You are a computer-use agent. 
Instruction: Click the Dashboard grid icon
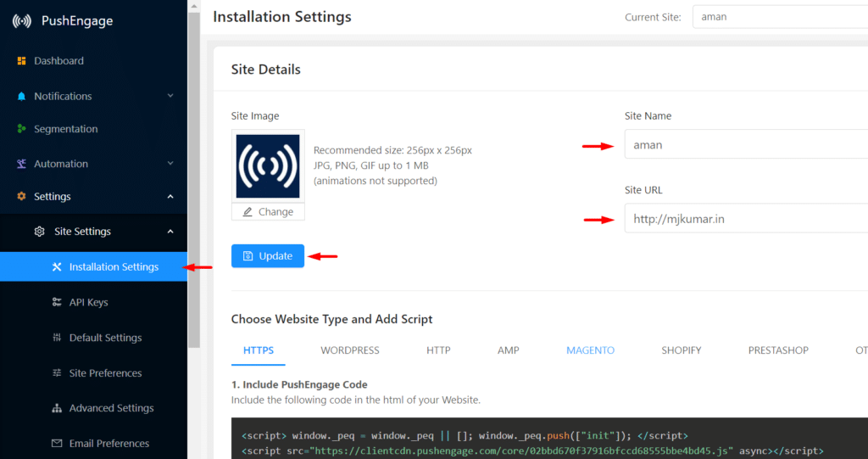21,61
